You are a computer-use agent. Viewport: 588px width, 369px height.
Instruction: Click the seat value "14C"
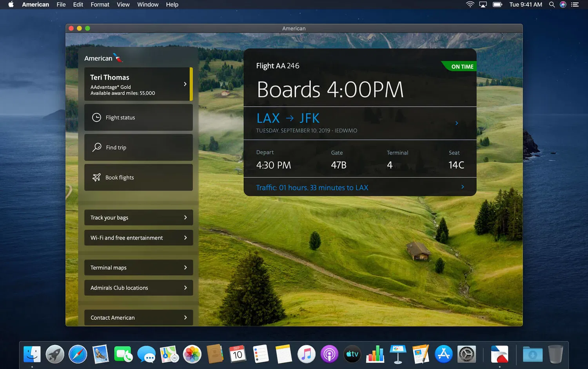456,165
